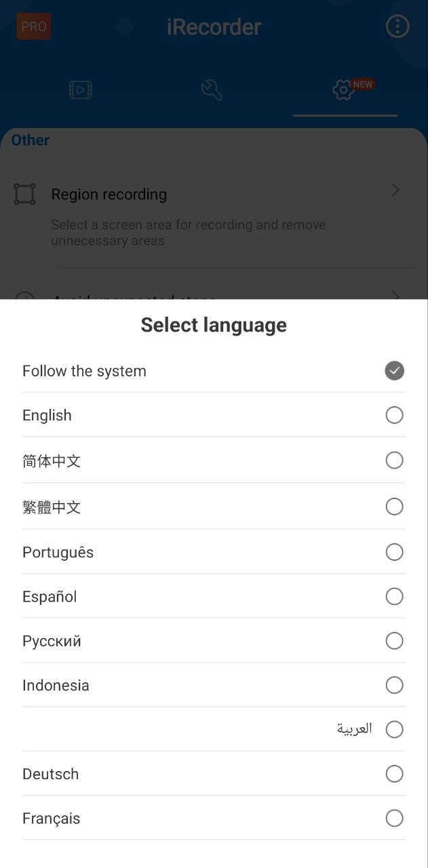The height and width of the screenshot is (868, 428).
Task: Open the three-dot more options menu
Action: coord(397,26)
